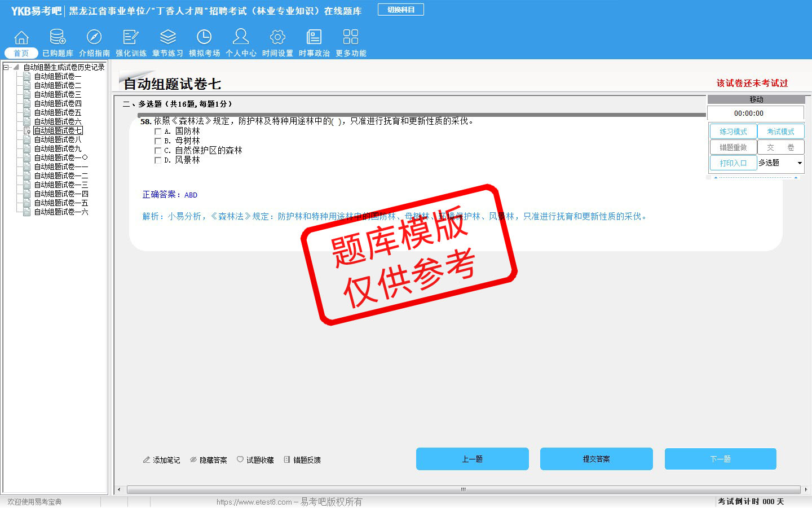This screenshot has height=508, width=812.
Task: Select 自动组题试卷二 in the tree
Action: (58, 85)
